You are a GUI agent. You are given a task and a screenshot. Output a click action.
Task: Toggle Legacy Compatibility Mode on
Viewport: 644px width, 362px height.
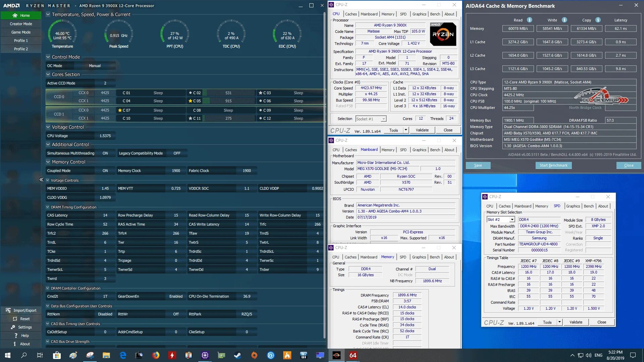click(x=177, y=153)
